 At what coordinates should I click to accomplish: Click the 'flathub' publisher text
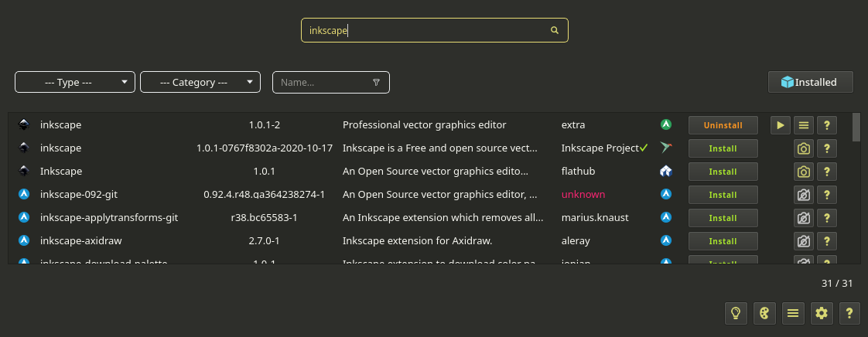pyautogui.click(x=578, y=172)
